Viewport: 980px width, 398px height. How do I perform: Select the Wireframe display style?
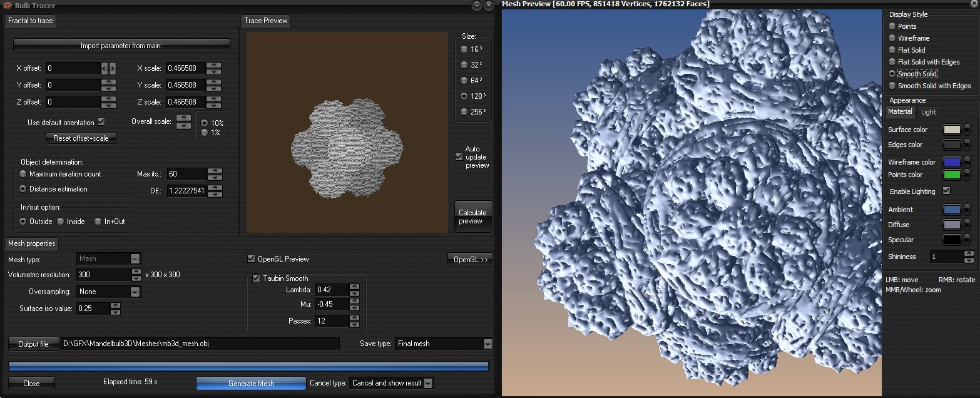[892, 38]
